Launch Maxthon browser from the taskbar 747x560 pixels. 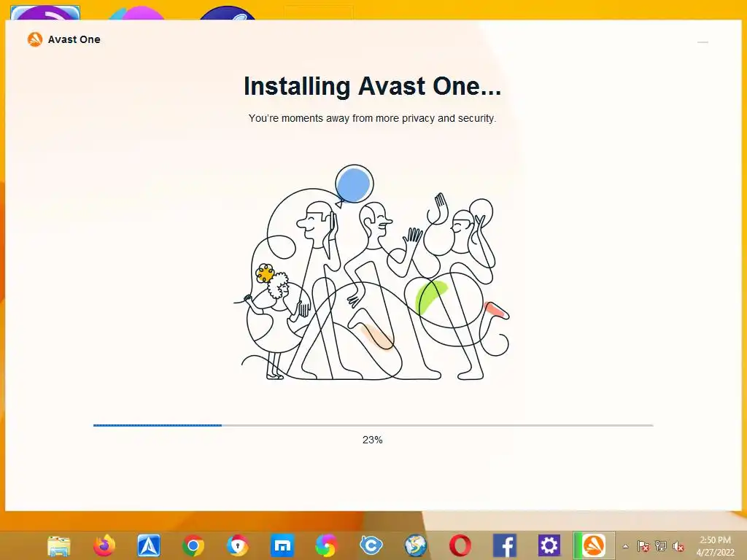coord(282,545)
